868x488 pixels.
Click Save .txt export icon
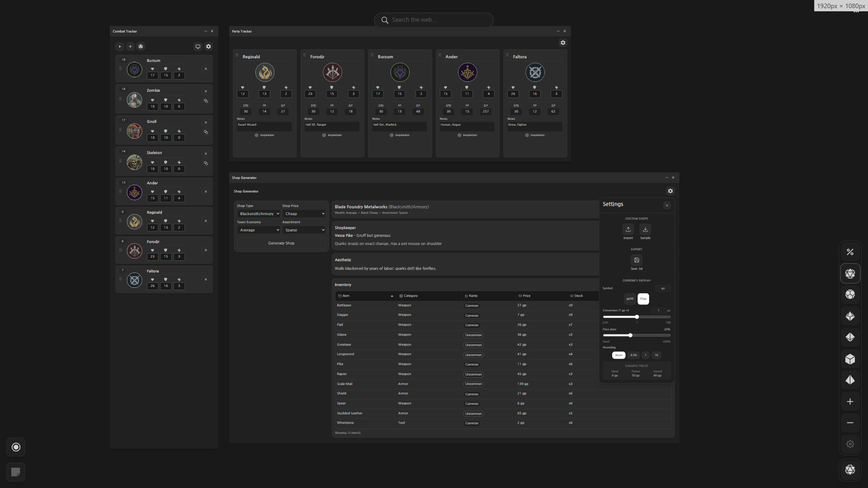click(x=637, y=260)
